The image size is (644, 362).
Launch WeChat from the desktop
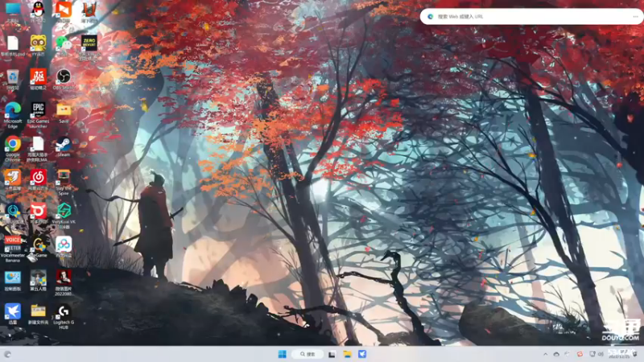coord(64,44)
